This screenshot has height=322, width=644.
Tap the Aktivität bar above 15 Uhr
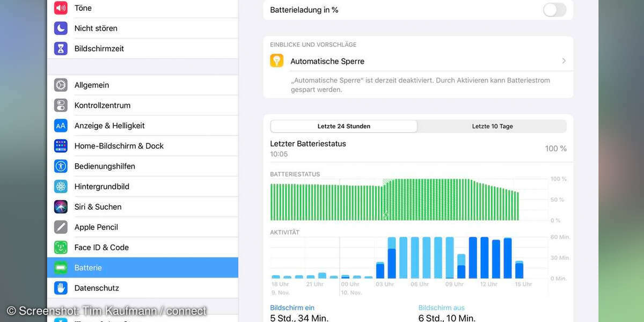coord(519,269)
